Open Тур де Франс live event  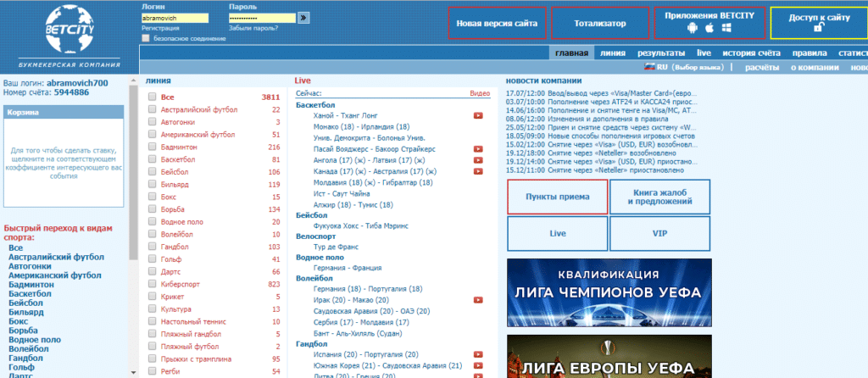[336, 247]
